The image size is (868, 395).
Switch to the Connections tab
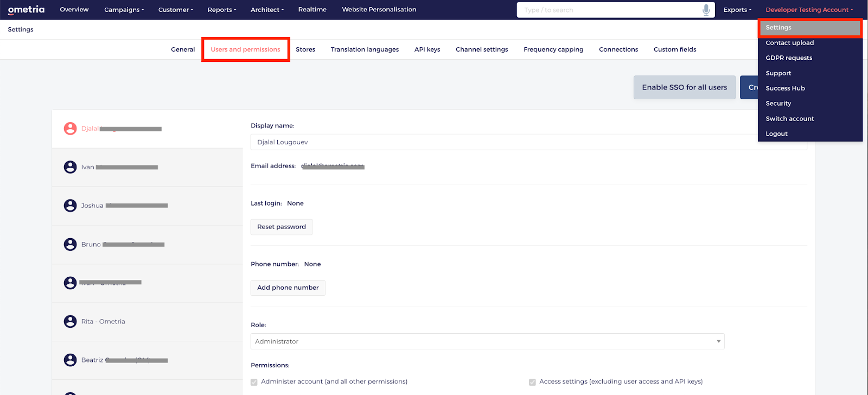click(618, 49)
